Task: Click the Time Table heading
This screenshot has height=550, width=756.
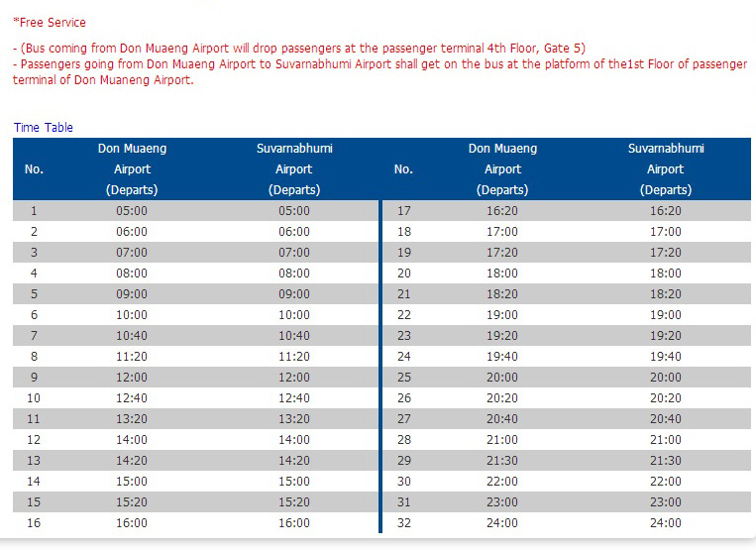Action: point(44,128)
